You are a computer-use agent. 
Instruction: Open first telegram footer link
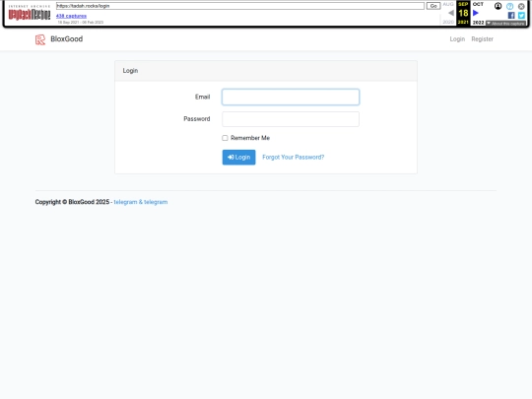click(125, 202)
